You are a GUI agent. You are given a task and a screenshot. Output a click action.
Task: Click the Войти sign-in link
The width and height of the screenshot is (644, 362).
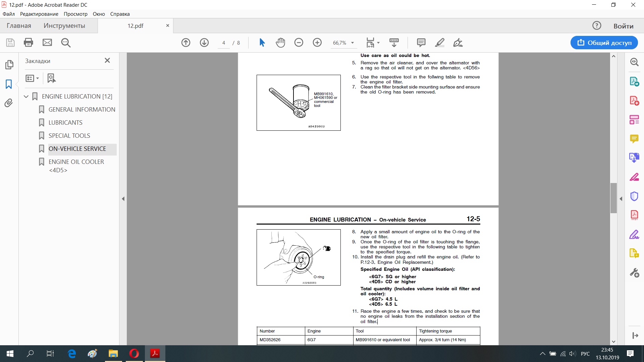point(623,26)
